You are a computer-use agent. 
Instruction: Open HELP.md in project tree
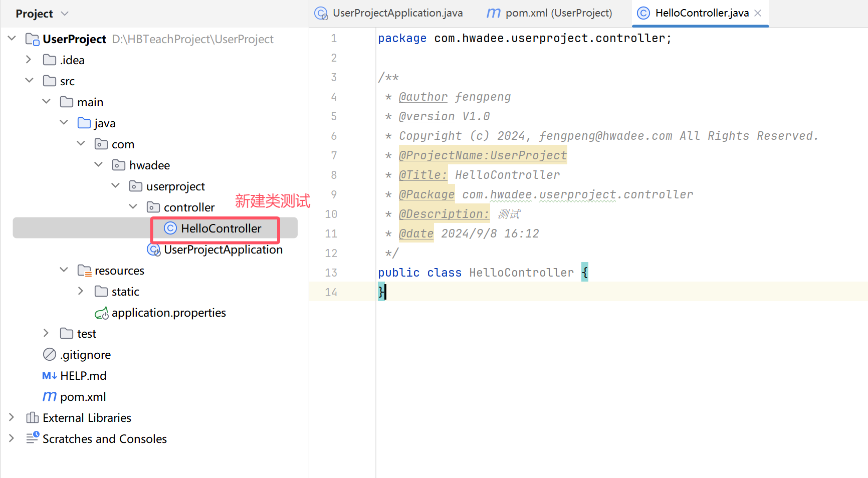pos(83,376)
